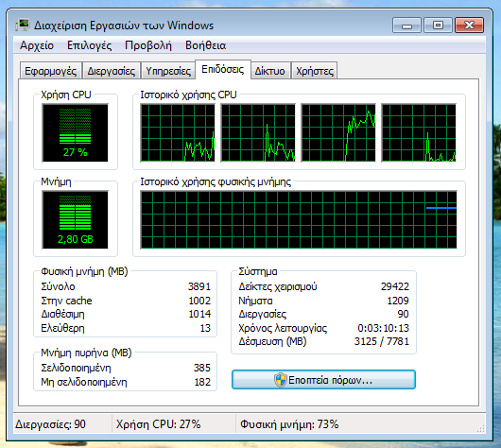Viewport: 501px width, 448px height.
Task: Switch to the Υπηρεσίες tab
Action: coord(168,71)
